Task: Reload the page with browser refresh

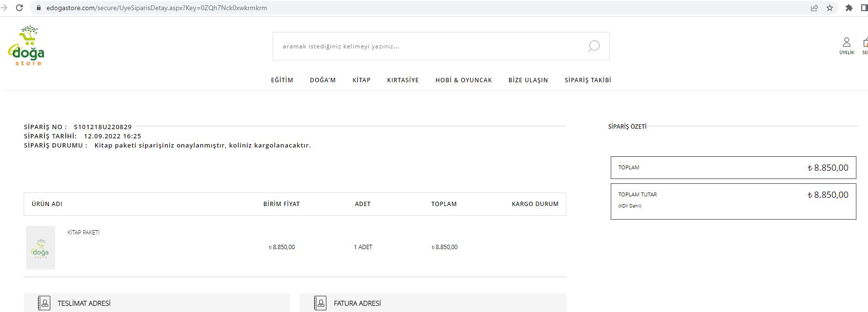Action: point(19,8)
